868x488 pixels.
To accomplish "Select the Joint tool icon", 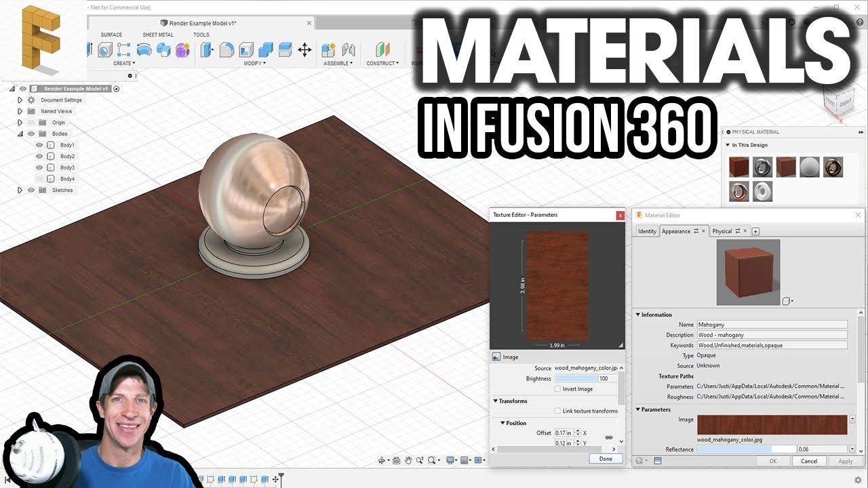I will pyautogui.click(x=349, y=49).
